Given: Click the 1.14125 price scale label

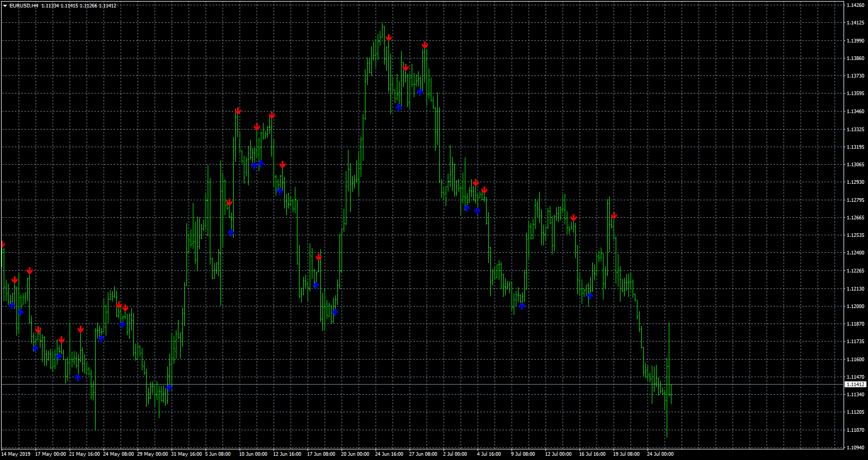Looking at the screenshot, I should (855, 23).
